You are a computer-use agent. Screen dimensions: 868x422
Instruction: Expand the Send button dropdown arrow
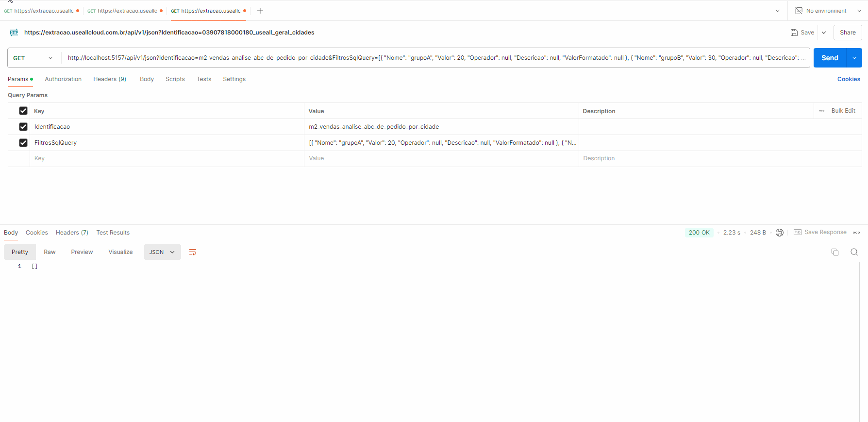point(854,58)
